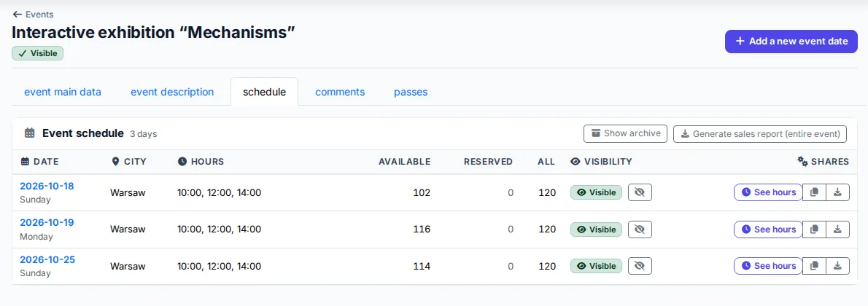Click hours text in the 2026-10-19 row
Viewport: 868px width, 306px height.
coord(220,229)
